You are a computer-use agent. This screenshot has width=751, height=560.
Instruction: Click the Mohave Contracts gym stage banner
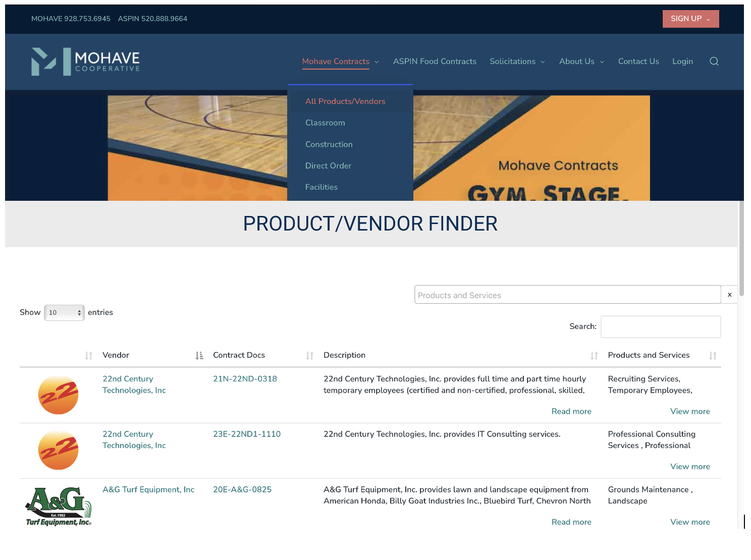[531, 148]
